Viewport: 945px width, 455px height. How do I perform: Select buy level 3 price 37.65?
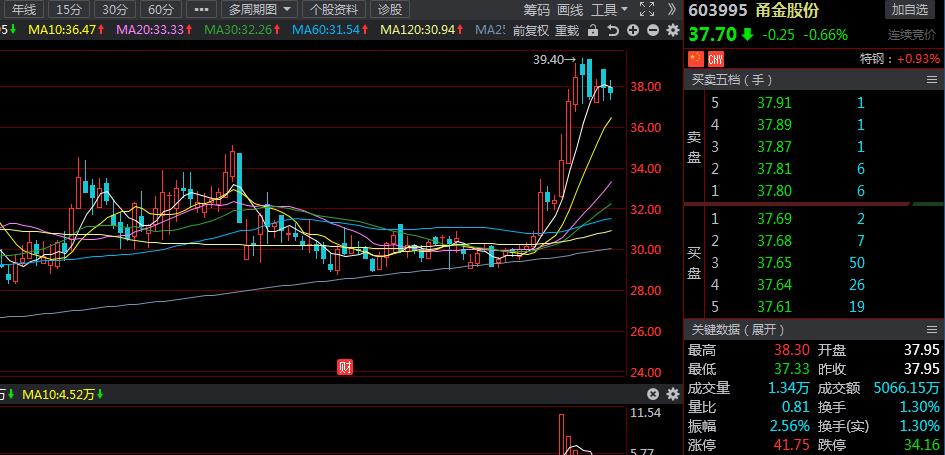pyautogui.click(x=774, y=263)
